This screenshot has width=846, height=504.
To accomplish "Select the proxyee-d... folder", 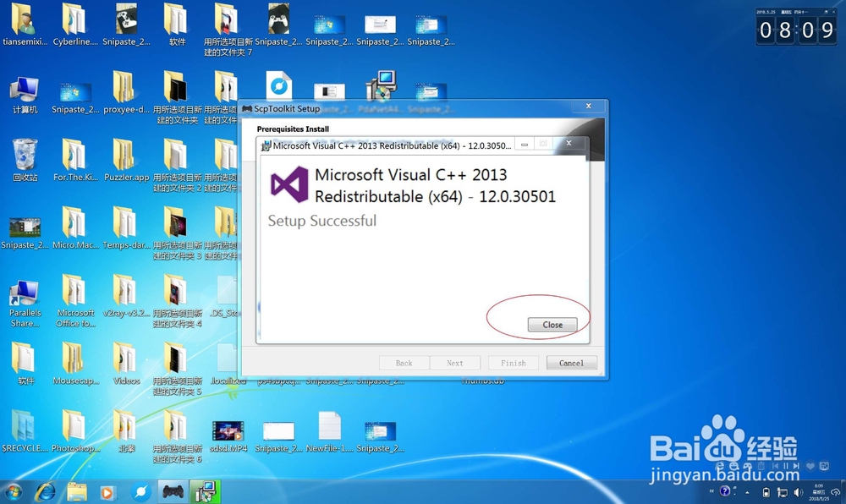I will [126, 93].
